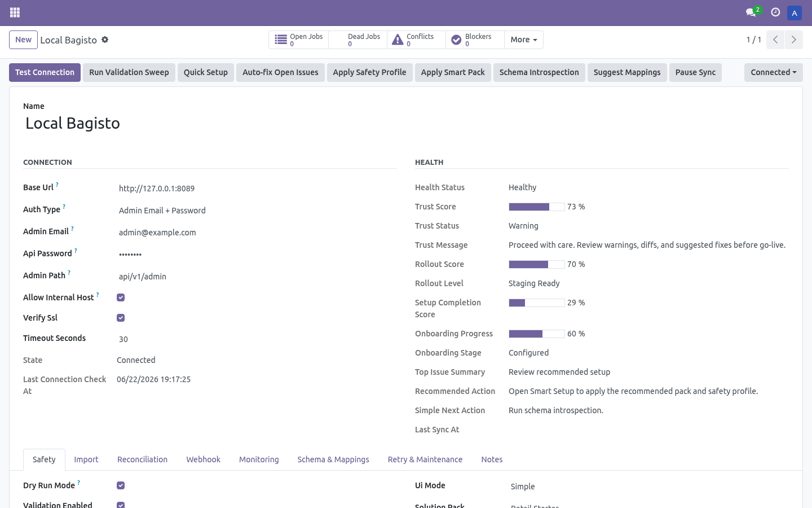Open the Auth Type selection field

point(257,211)
